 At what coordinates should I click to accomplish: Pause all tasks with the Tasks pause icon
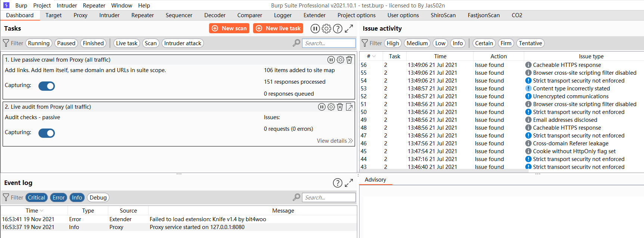[x=315, y=28]
